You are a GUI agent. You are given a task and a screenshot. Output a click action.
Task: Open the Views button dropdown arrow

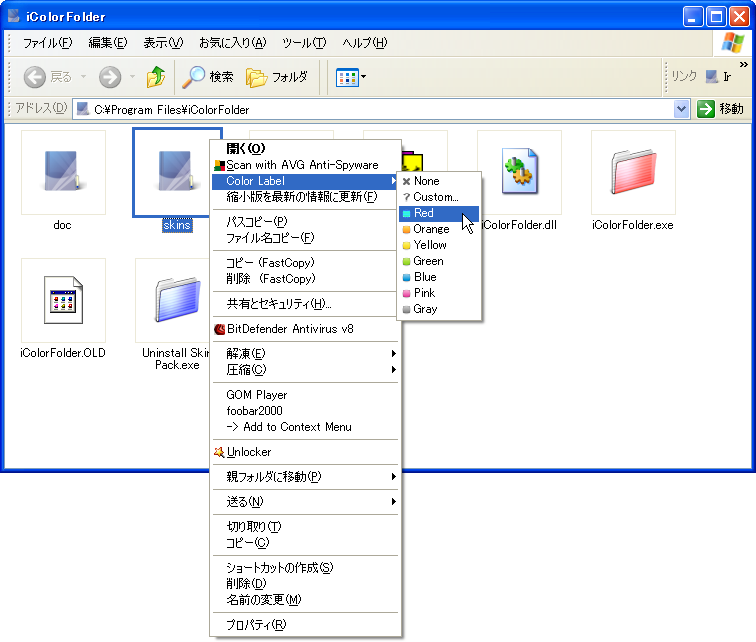[364, 77]
